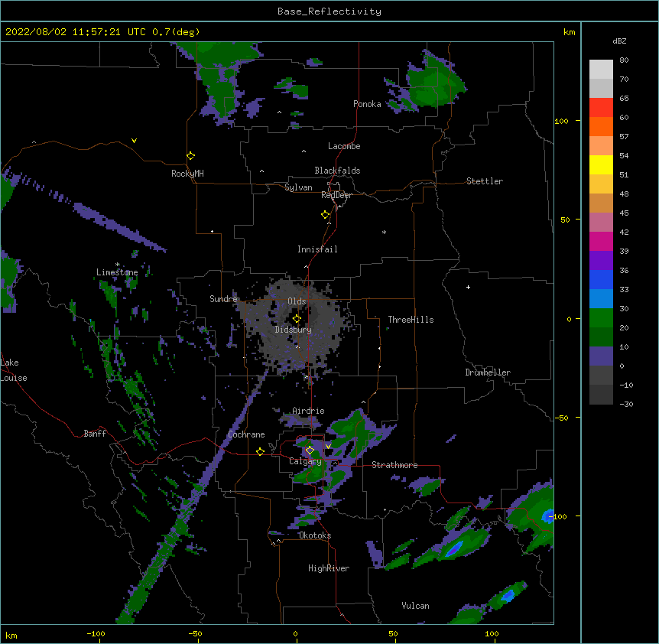Viewport: 659px width, 644px height.
Task: Pick the darkest gray swatch above -30
Action: tap(601, 395)
